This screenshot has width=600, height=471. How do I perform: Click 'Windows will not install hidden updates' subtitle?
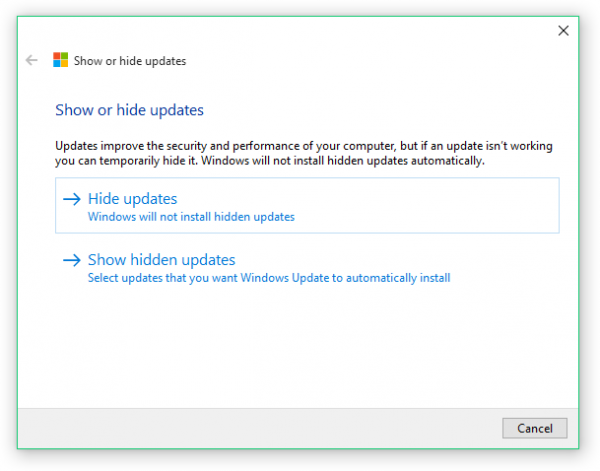tap(191, 216)
